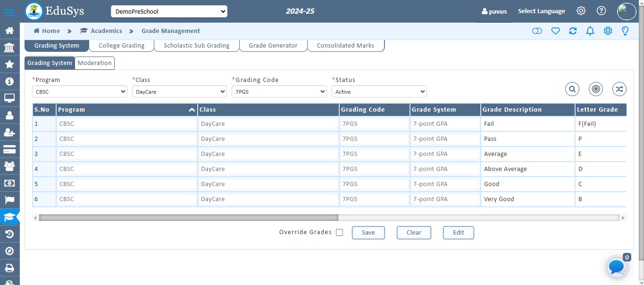Click the help question mark icon
The height and width of the screenshot is (285, 644).
(601, 11)
